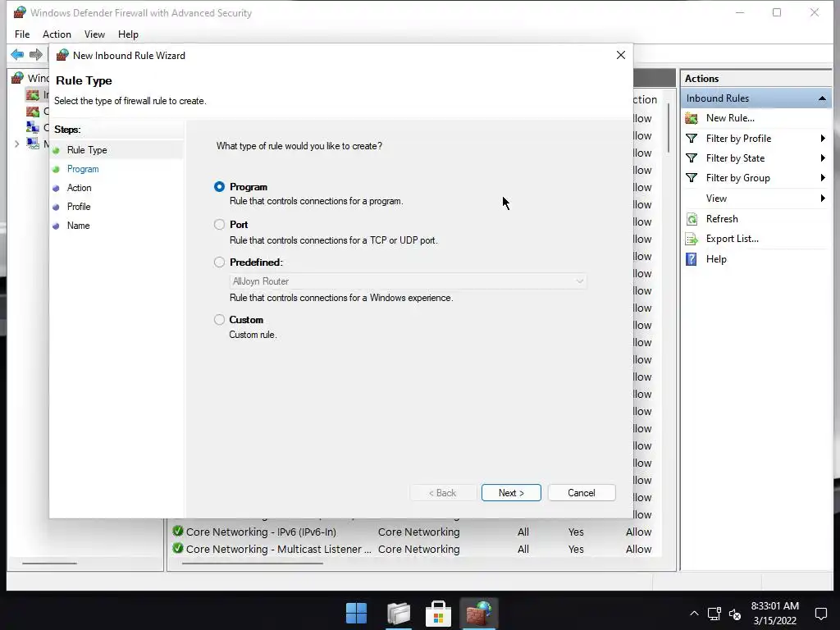Click the Help question mark icon

pyautogui.click(x=692, y=259)
